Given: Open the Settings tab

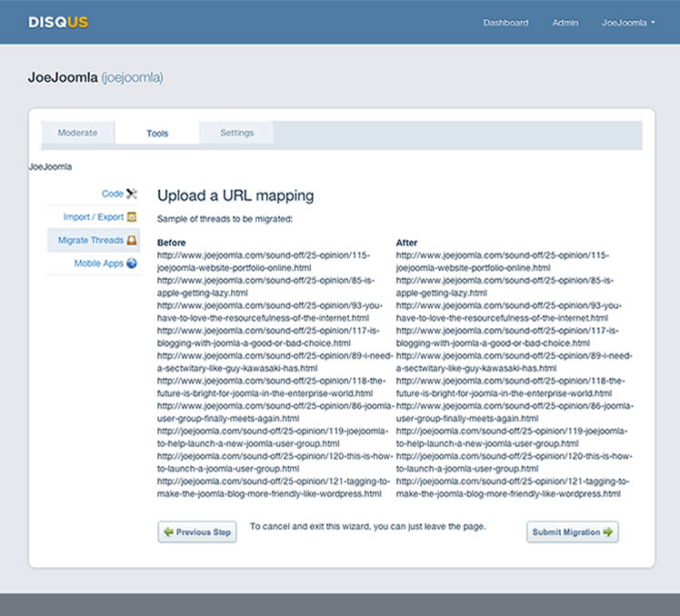Looking at the screenshot, I should tap(236, 133).
